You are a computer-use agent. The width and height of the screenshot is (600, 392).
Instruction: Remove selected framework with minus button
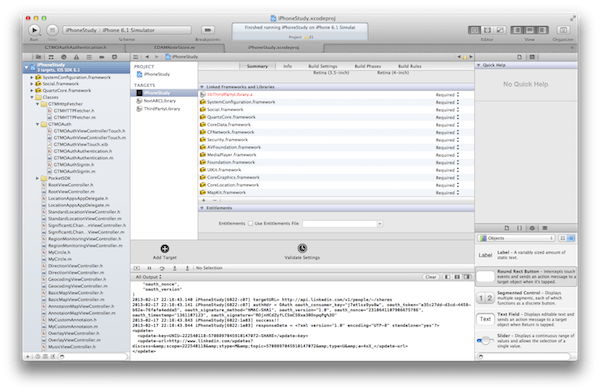[215, 200]
